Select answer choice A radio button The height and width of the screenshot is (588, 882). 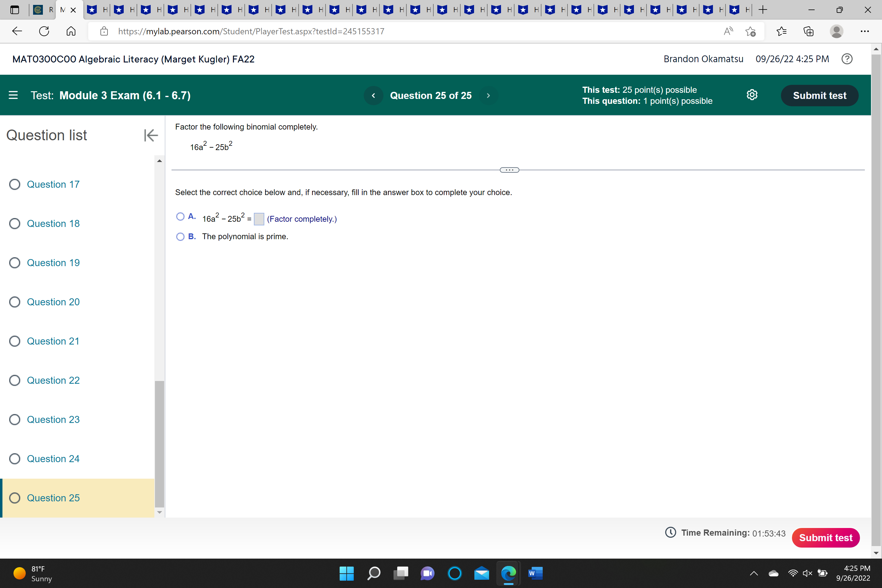pos(180,217)
